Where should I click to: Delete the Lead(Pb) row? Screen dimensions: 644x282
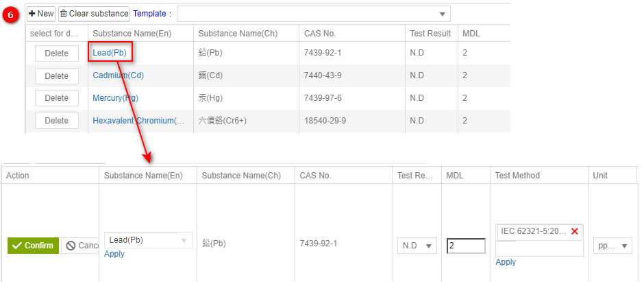56,54
